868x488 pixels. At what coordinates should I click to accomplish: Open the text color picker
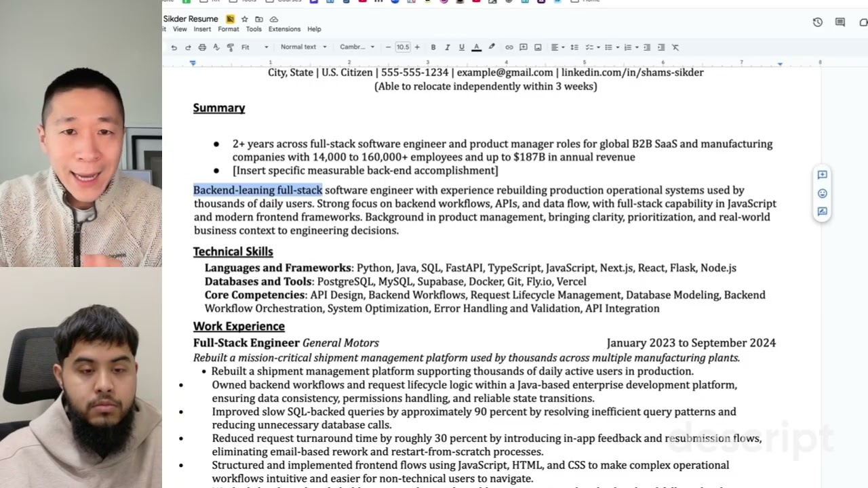tap(476, 47)
